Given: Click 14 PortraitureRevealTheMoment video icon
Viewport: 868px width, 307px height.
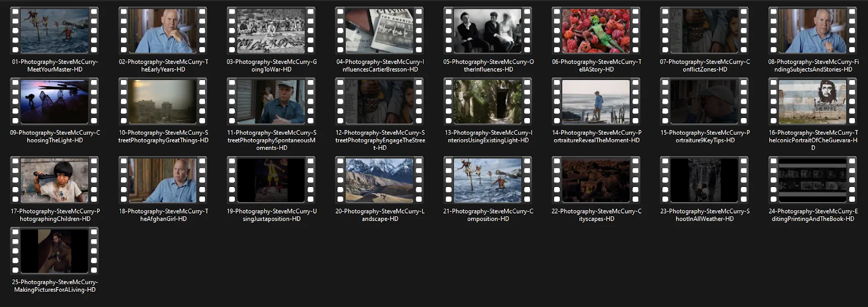Looking at the screenshot, I should [x=596, y=102].
